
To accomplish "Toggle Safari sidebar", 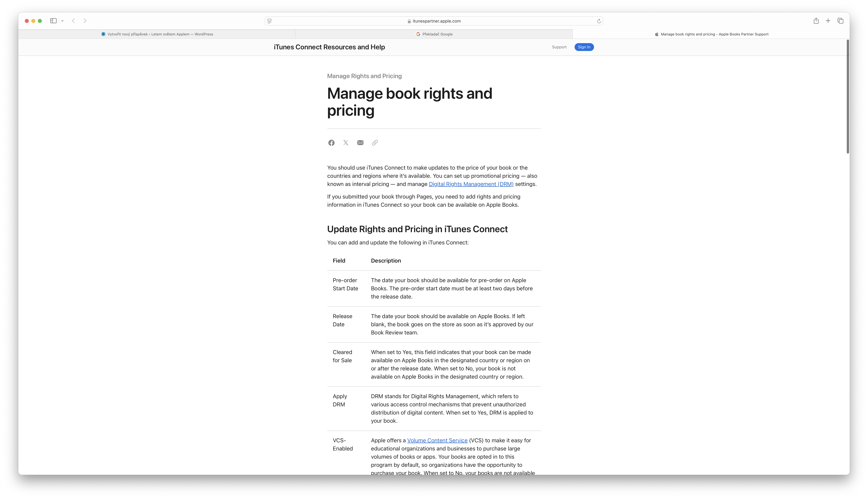I will [x=53, y=21].
